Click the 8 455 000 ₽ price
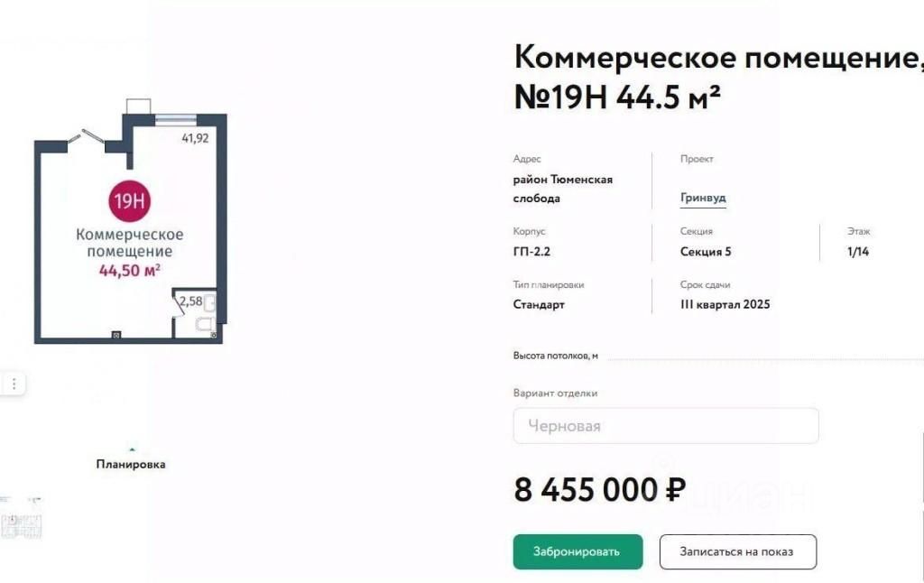 [600, 490]
